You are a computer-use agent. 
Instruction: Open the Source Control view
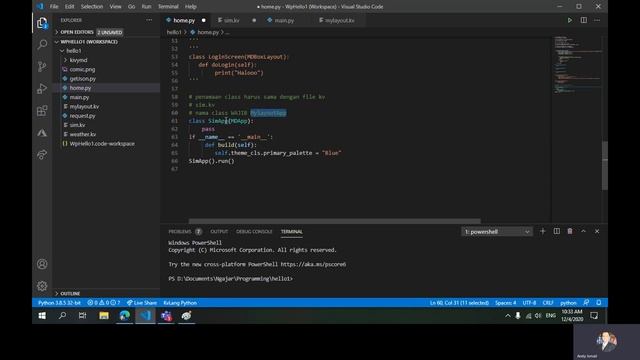click(42, 67)
